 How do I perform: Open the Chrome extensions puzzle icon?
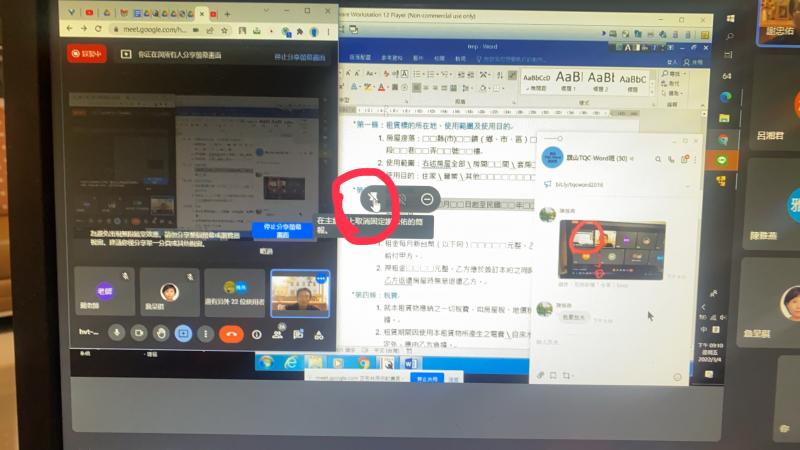pyautogui.click(x=300, y=32)
